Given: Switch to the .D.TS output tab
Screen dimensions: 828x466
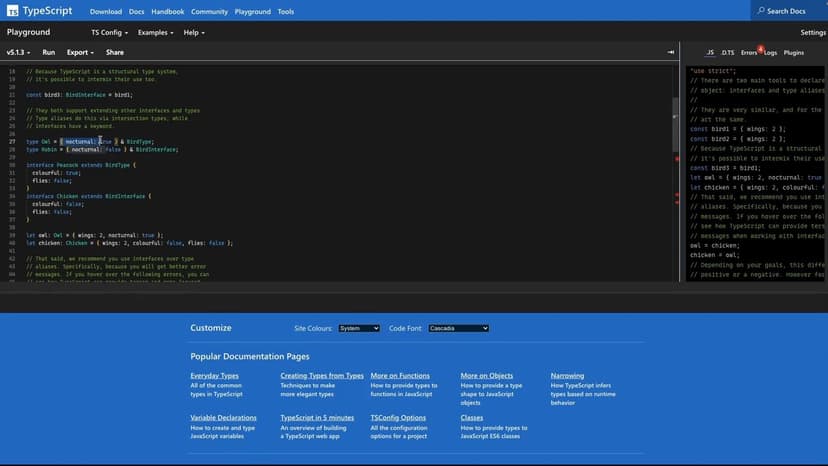Looking at the screenshot, I should coord(728,52).
